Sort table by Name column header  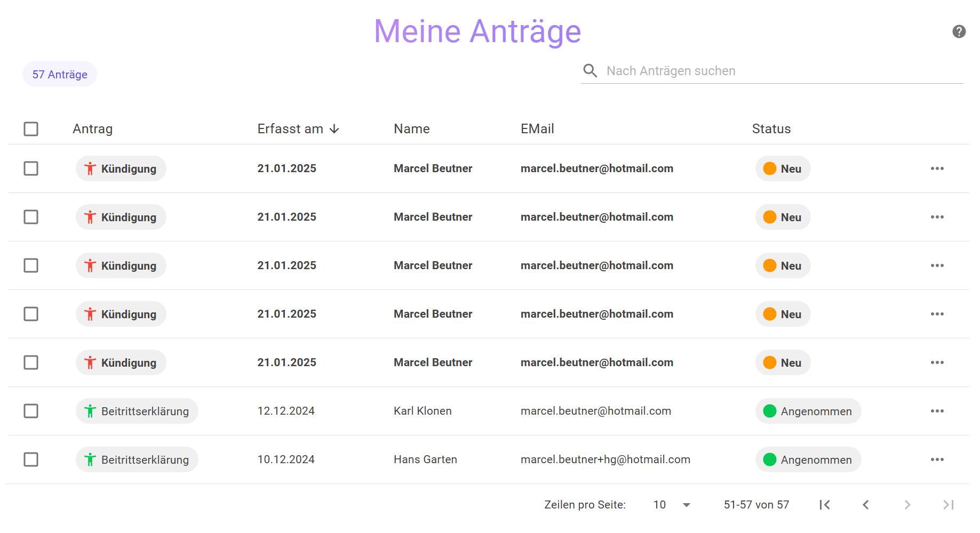[411, 129]
